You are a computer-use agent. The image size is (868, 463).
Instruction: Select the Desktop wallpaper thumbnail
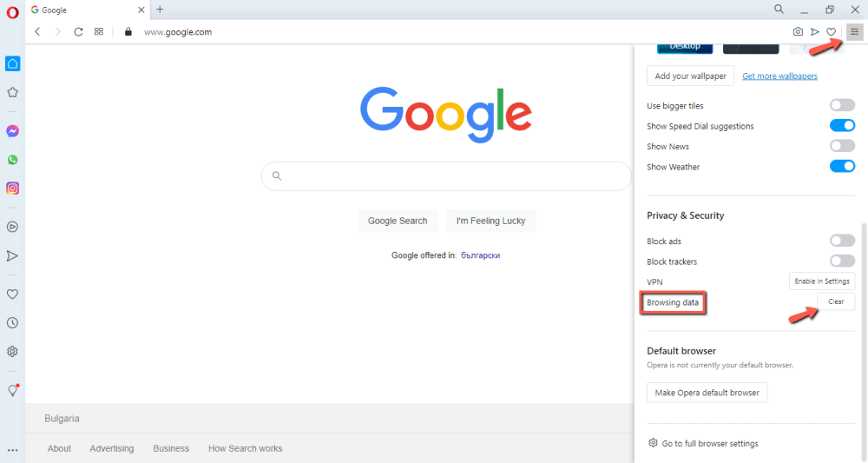tap(685, 48)
